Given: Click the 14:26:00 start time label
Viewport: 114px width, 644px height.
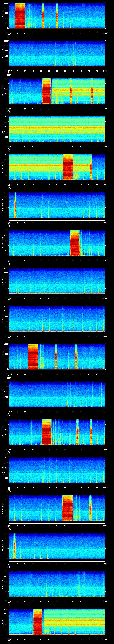Looking at the screenshot, I should [x=9, y=184].
